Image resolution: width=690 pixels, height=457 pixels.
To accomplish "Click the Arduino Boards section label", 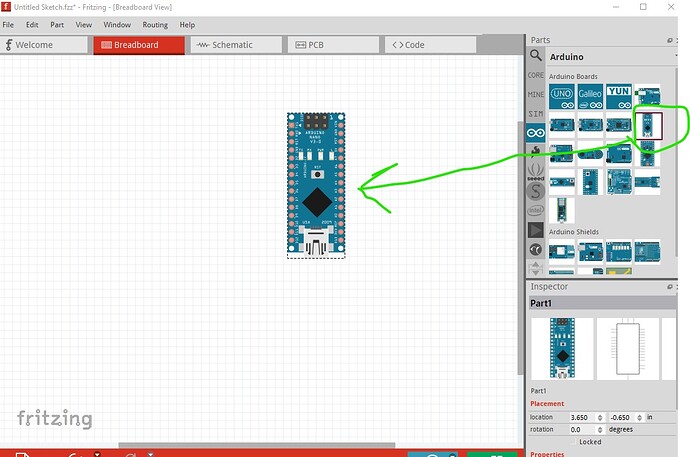I will [573, 76].
